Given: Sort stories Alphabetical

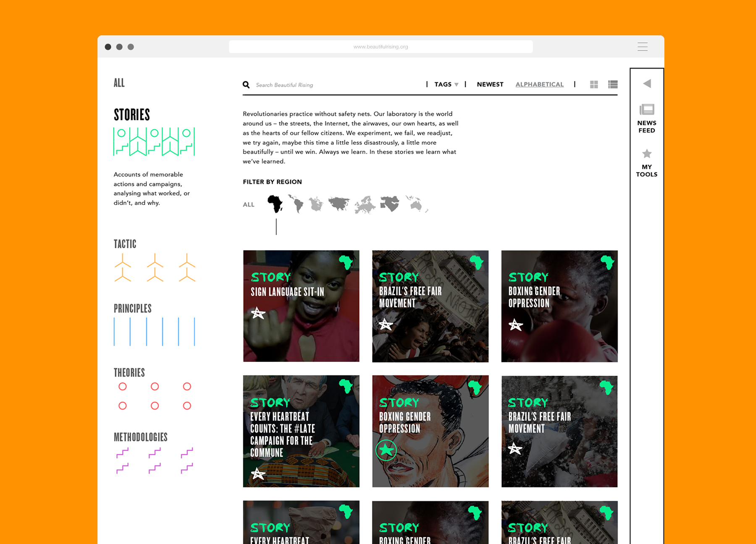Looking at the screenshot, I should pos(540,84).
